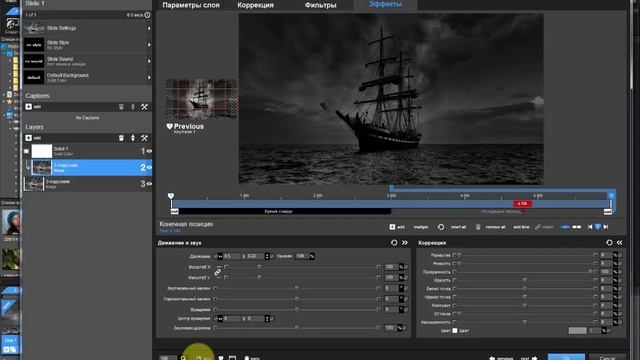Click the multiple keyframes button
640x360 pixels.
point(421,227)
